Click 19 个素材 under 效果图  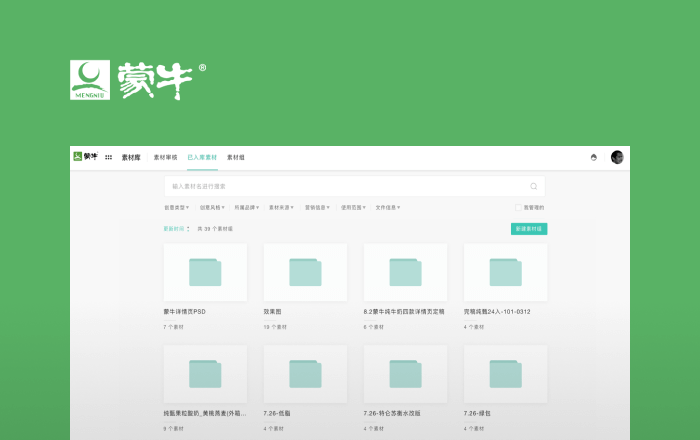[275, 327]
